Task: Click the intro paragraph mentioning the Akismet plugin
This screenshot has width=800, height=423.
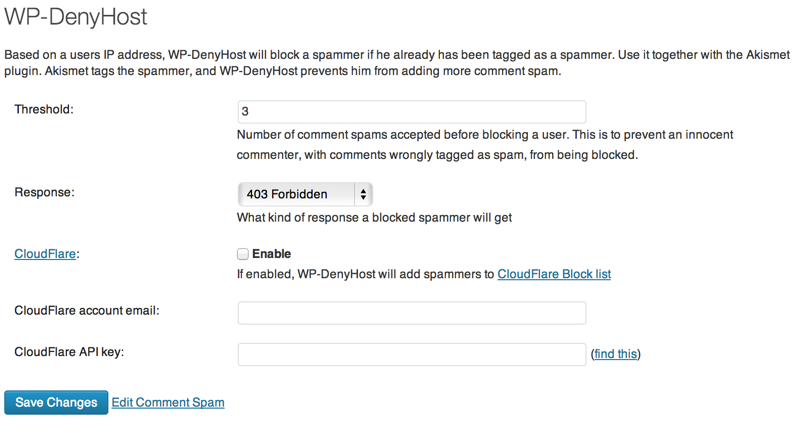Action: (x=397, y=62)
